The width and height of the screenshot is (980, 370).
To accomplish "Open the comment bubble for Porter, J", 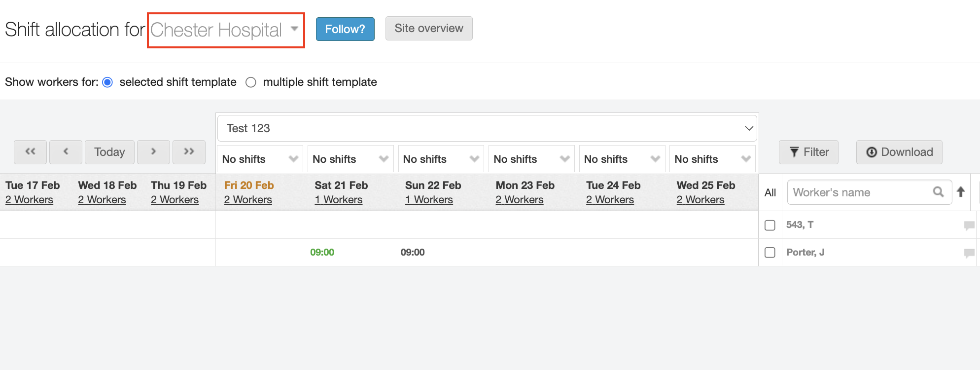I will pos(969,252).
